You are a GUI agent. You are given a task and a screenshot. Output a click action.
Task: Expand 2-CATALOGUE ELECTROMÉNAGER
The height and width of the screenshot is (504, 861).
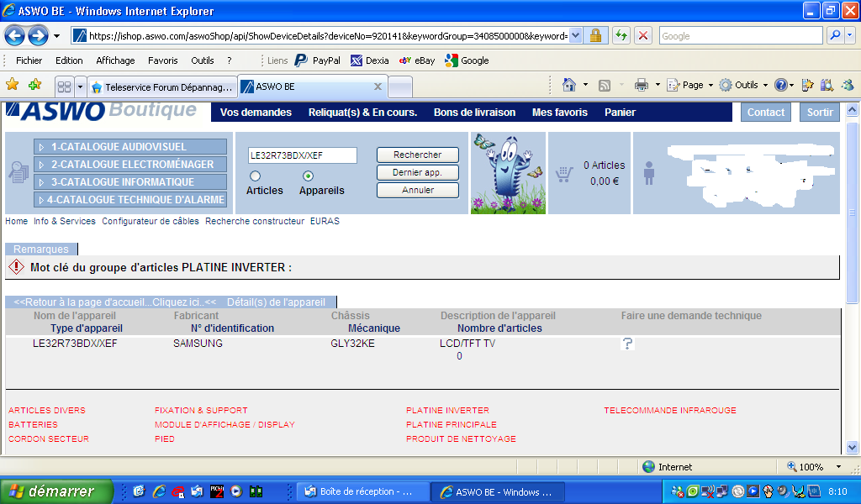tap(130, 165)
